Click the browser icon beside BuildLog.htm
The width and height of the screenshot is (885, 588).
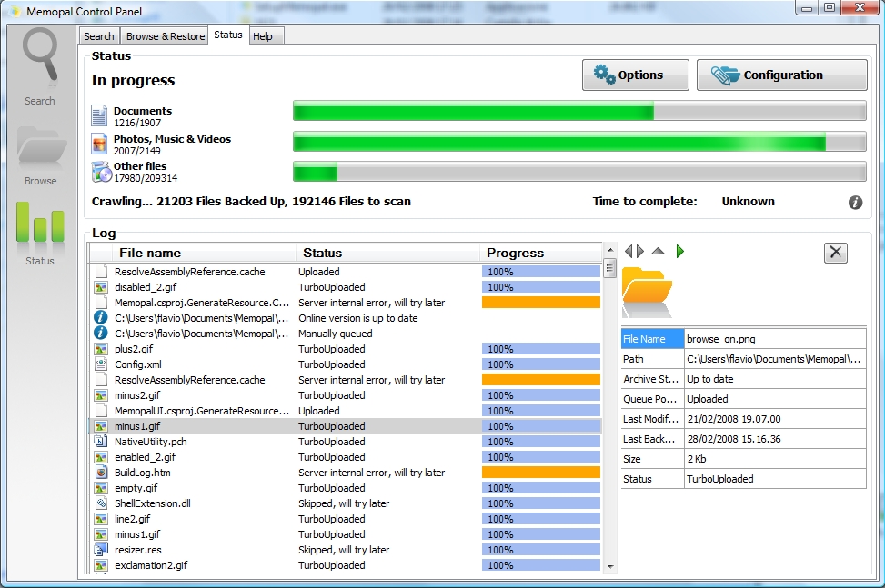coord(101,473)
